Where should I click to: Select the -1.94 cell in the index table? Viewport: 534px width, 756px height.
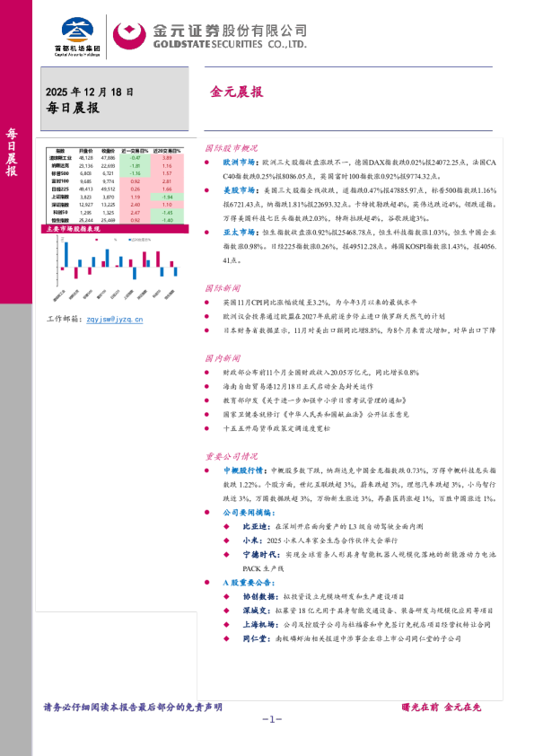point(167,198)
